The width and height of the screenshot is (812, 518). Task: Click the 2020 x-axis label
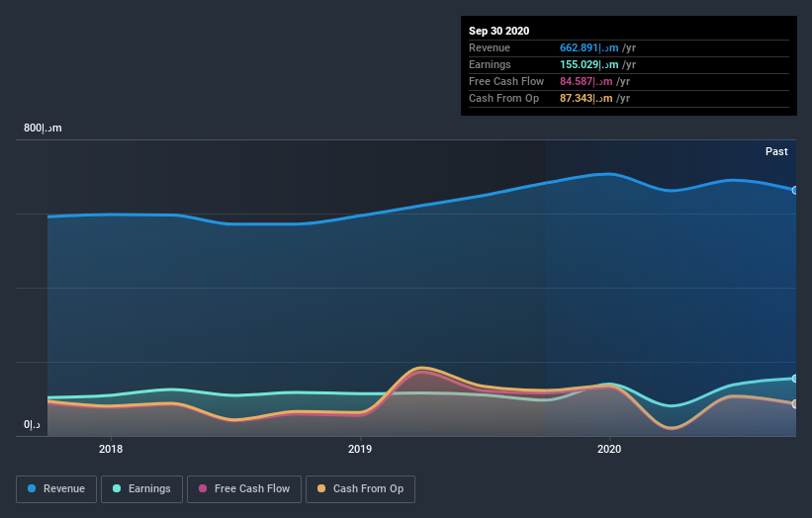[x=609, y=449]
